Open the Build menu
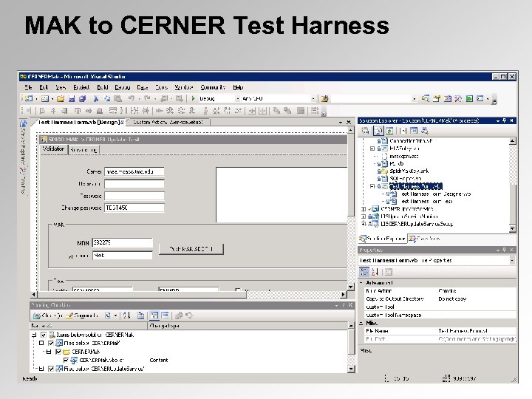Screen dimensions: 532x399 coord(103,87)
